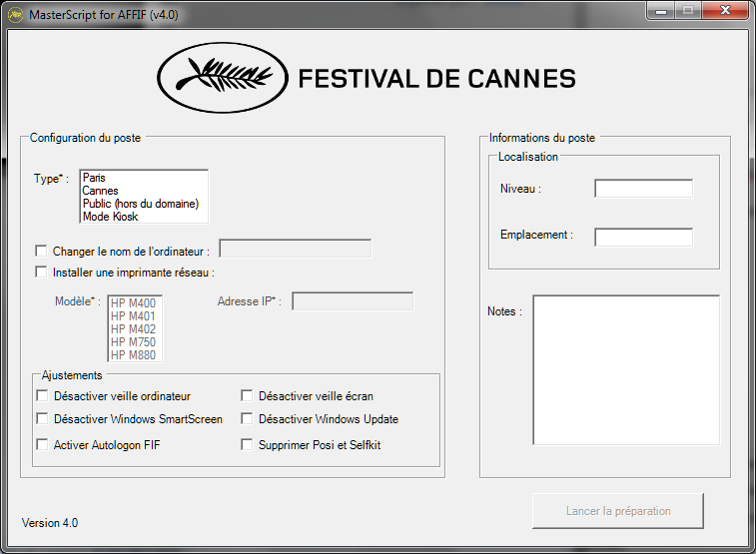Close the MasterScript window
This screenshot has width=756, height=554.
click(x=726, y=11)
